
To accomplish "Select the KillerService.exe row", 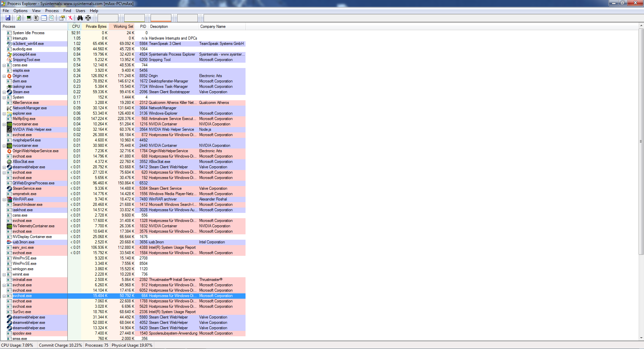I will click(x=123, y=103).
